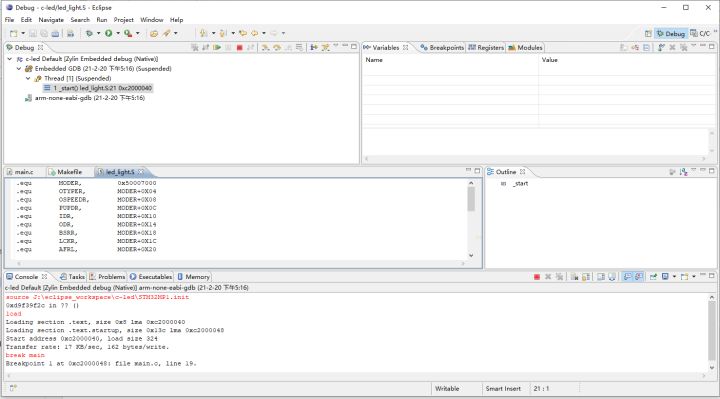Toggle Show Console When Standard Error Changes
The height and width of the screenshot is (399, 720).
(639, 276)
